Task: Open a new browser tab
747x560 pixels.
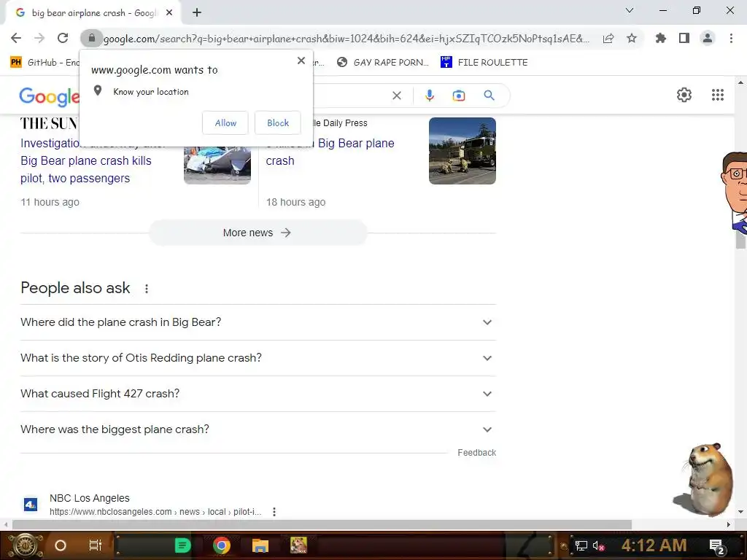Action: 197,13
